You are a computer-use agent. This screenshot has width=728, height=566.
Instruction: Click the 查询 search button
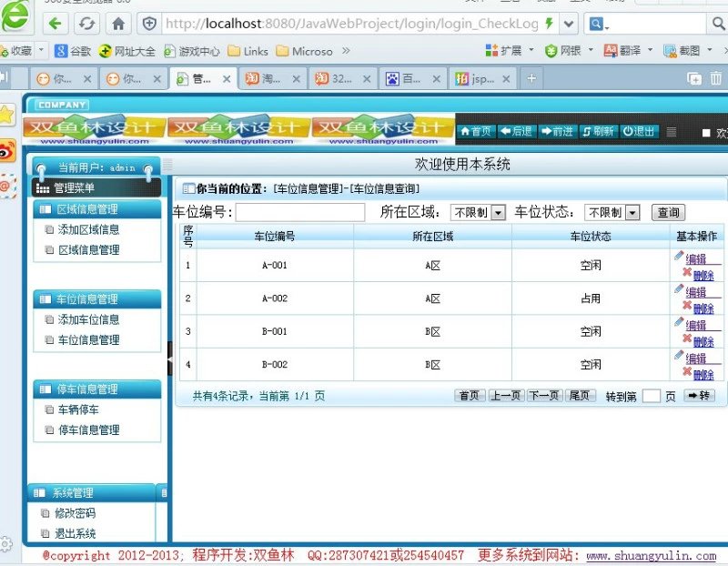pyautogui.click(x=668, y=213)
